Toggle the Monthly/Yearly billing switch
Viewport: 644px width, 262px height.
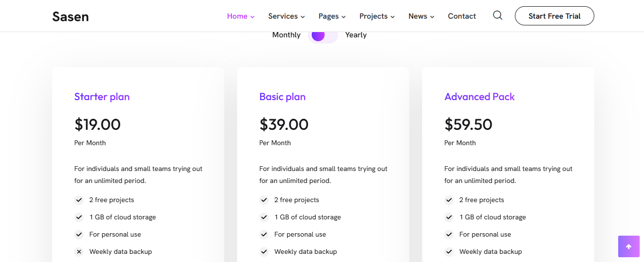click(323, 35)
